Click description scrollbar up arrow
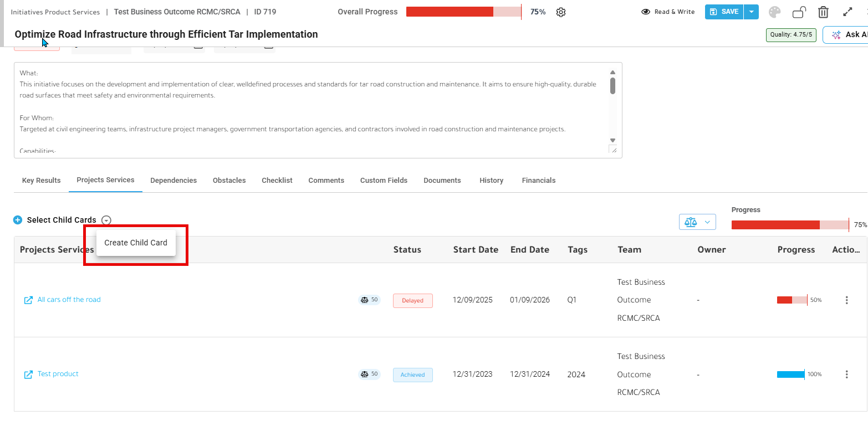This screenshot has width=868, height=421. coord(612,73)
